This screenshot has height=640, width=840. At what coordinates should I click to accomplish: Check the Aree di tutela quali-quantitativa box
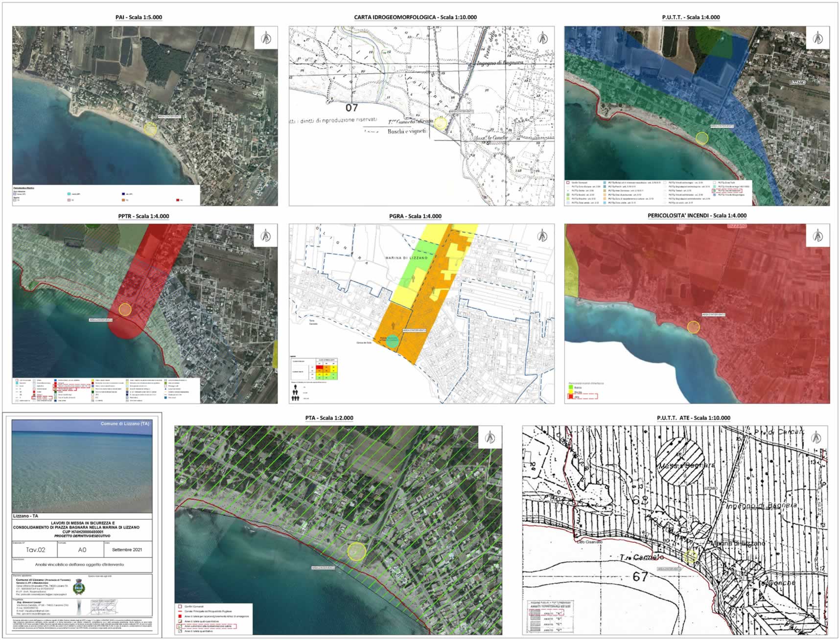point(180,620)
